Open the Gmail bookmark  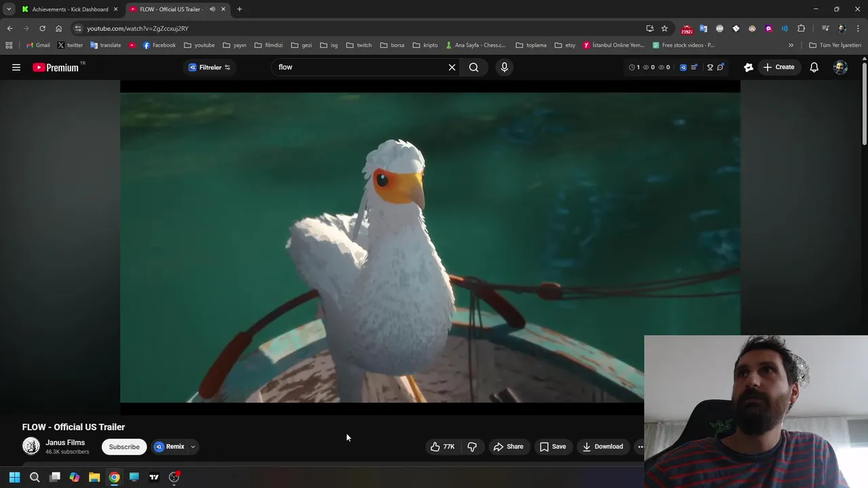click(x=38, y=45)
